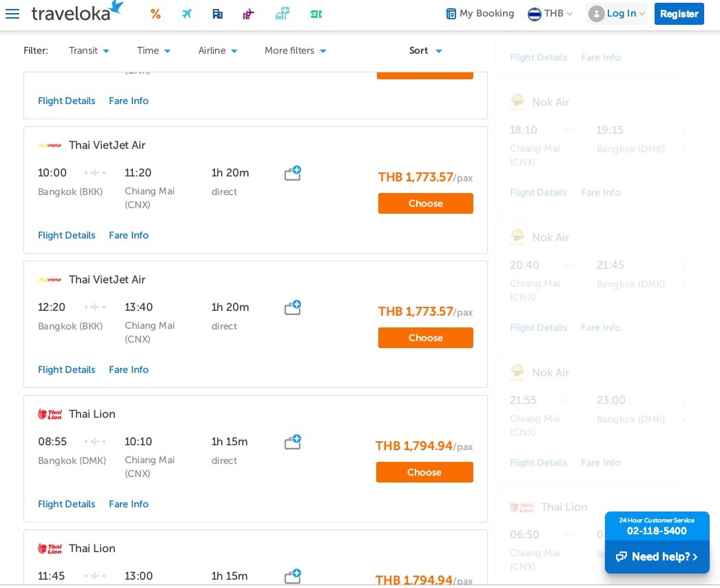Choose the 12:20 Thai VietJet flight
Image resolution: width=720 pixels, height=588 pixels.
[425, 338]
